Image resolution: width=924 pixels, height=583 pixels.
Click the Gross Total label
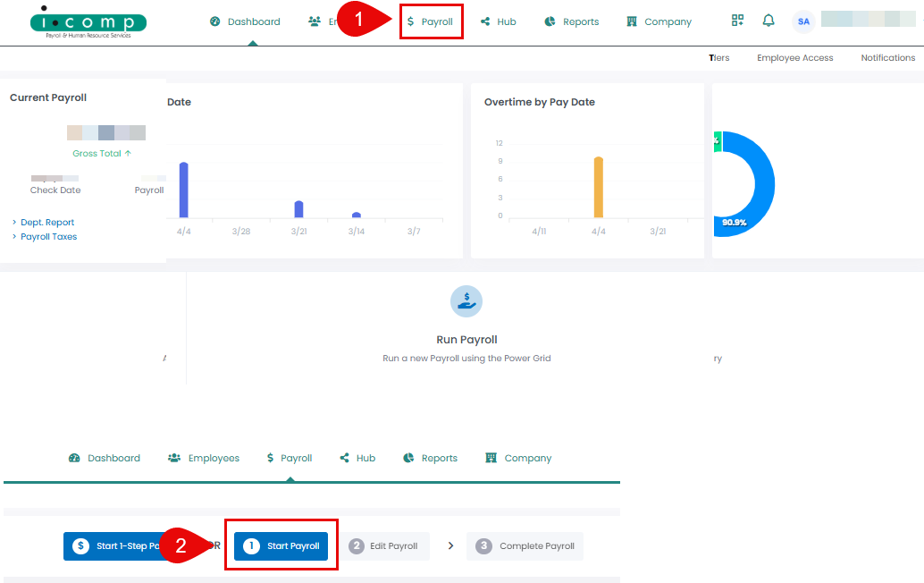(x=101, y=153)
